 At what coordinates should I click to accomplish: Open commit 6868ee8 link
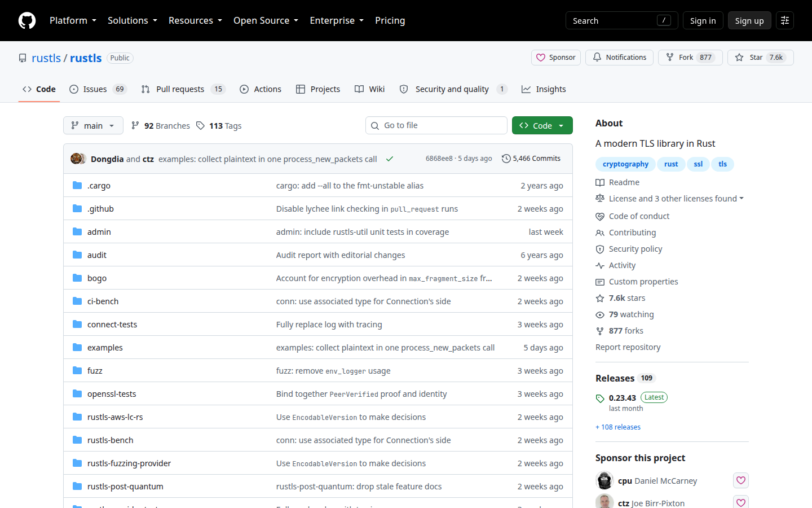[x=439, y=159]
